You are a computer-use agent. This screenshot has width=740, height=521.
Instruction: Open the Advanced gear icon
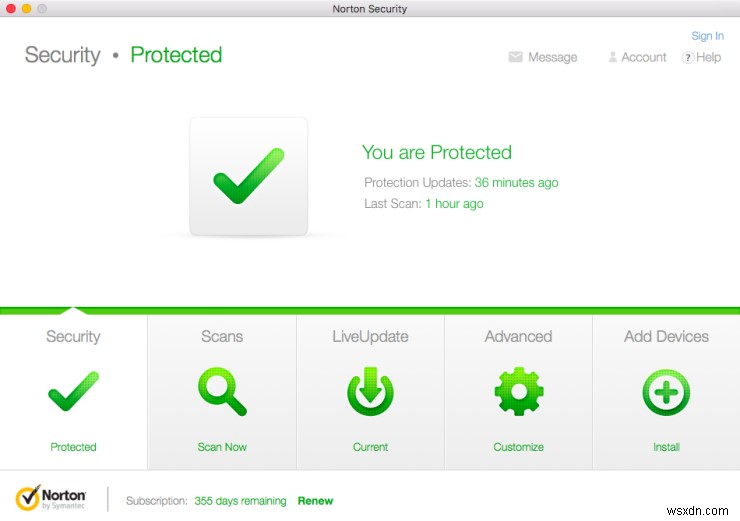[518, 392]
